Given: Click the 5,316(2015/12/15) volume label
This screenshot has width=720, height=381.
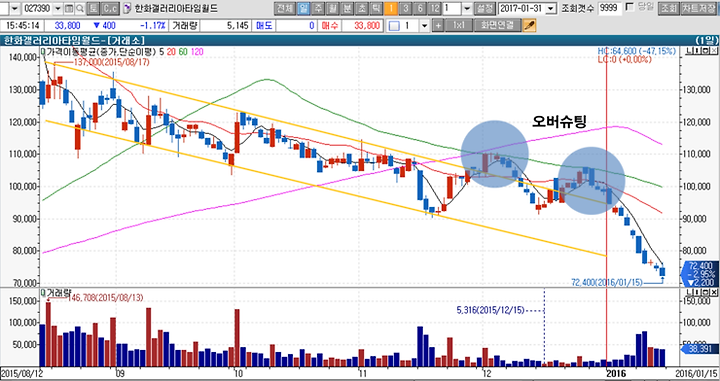Looking at the screenshot, I should coord(490,310).
